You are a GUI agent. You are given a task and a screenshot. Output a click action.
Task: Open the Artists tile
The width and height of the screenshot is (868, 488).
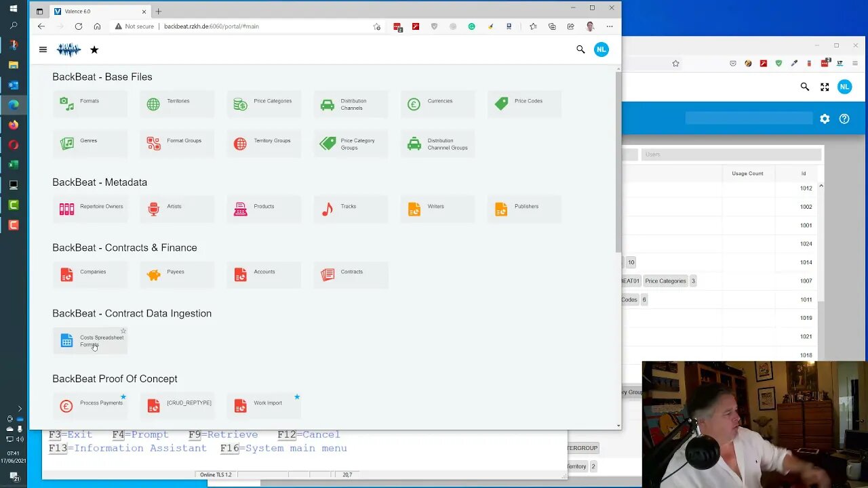click(176, 209)
